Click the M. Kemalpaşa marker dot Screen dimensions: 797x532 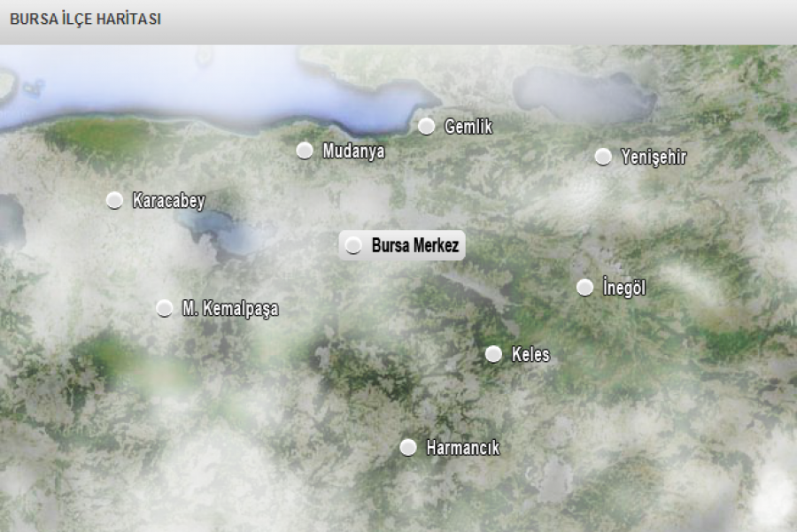[x=164, y=308]
